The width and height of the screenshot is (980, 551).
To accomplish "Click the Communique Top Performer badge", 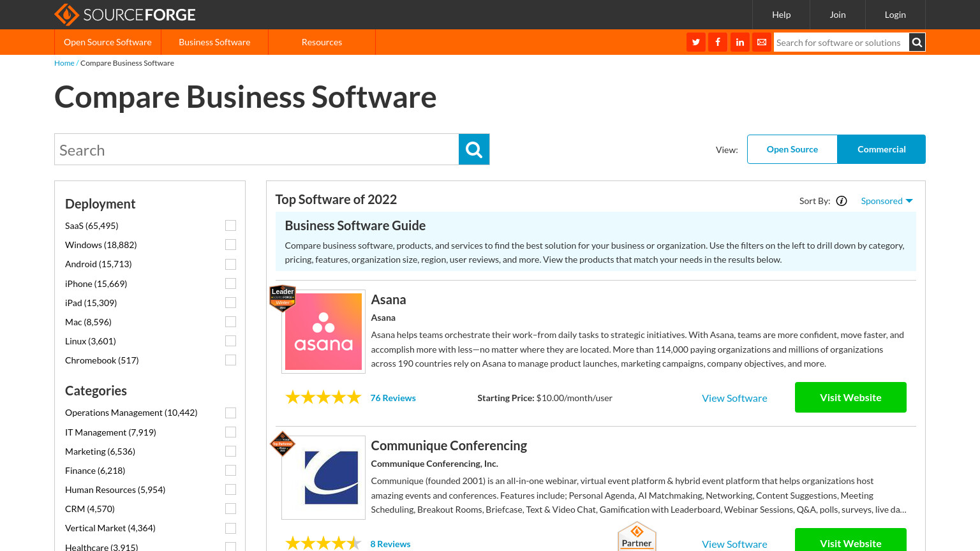I will (283, 444).
